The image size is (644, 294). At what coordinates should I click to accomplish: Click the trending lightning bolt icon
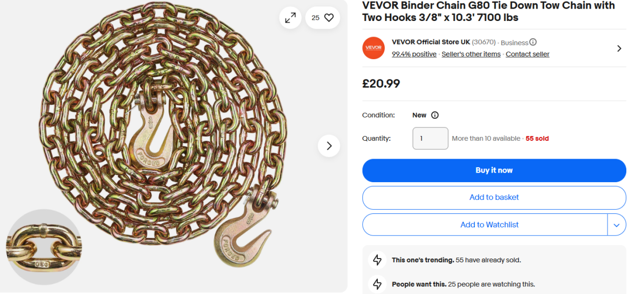coord(377,260)
